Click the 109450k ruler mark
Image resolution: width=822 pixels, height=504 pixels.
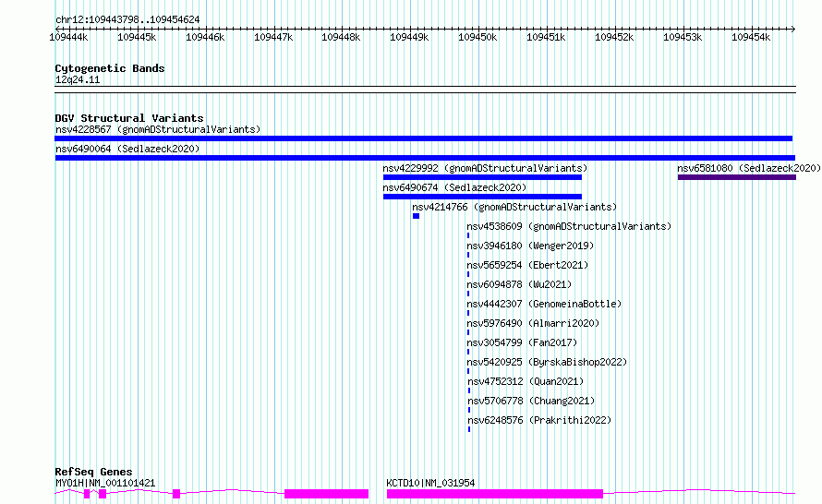click(477, 37)
